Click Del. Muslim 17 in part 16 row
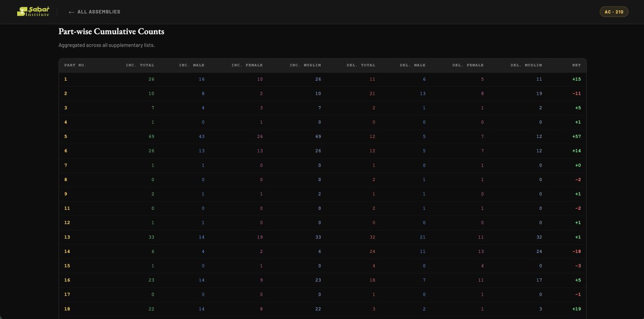Screen dimensions: 644x319 pyautogui.click(x=539, y=280)
